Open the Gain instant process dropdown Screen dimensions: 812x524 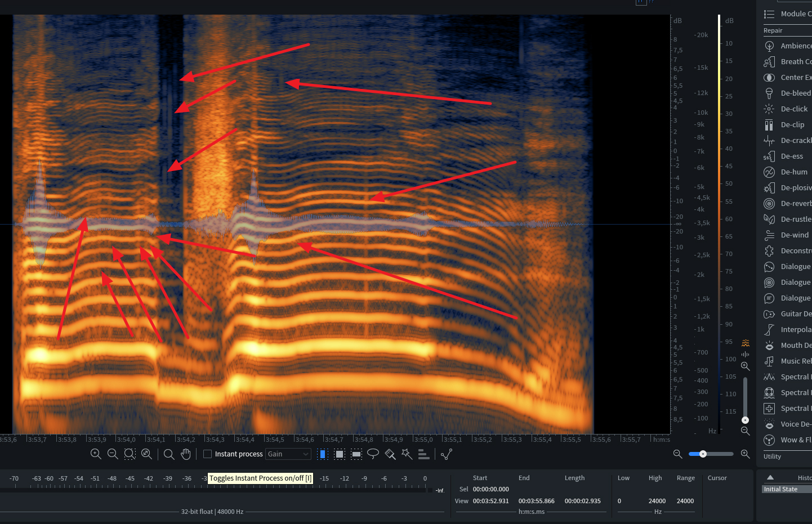click(288, 454)
